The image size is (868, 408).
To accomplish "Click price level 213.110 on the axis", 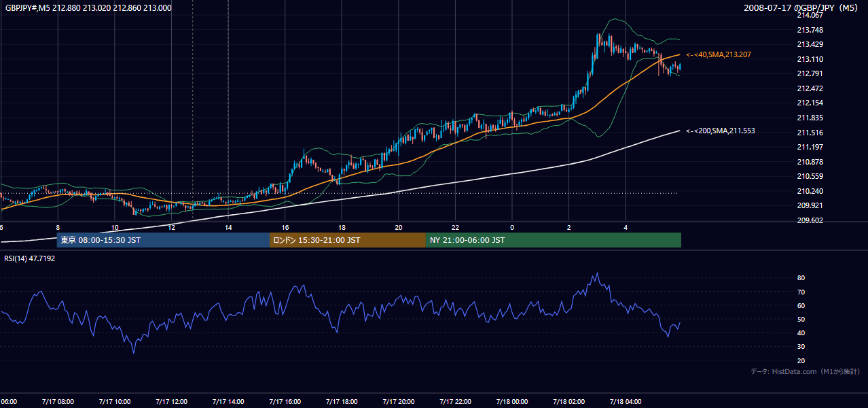I will [809, 59].
